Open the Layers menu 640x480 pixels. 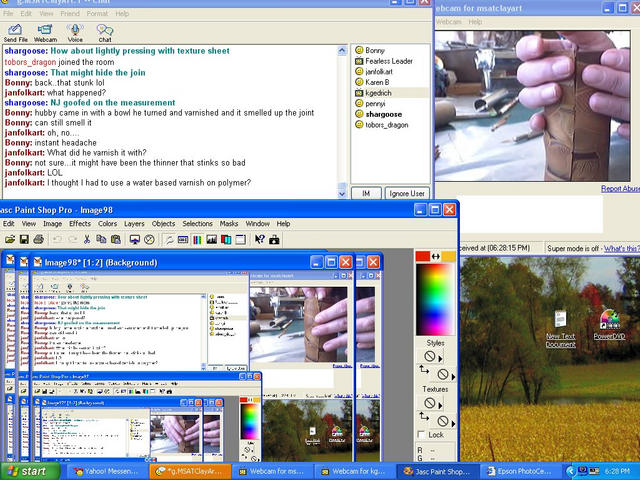[134, 224]
